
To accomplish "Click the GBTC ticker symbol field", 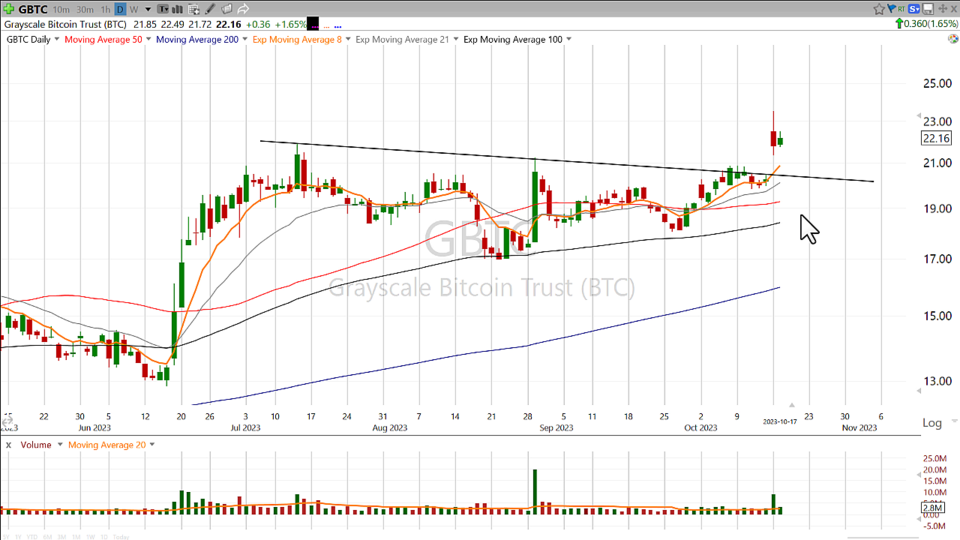I will point(32,9).
